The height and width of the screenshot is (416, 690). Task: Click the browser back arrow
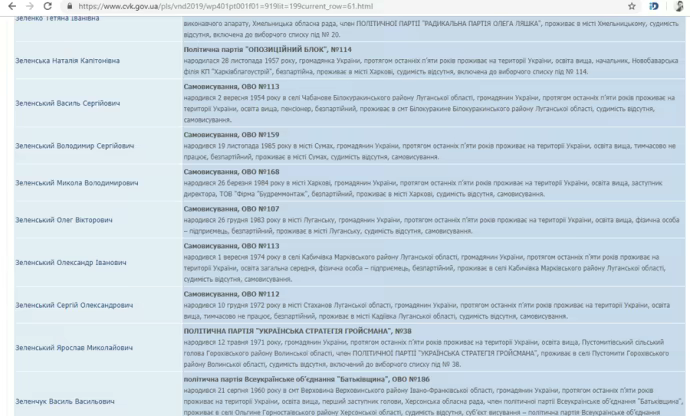click(10, 6)
